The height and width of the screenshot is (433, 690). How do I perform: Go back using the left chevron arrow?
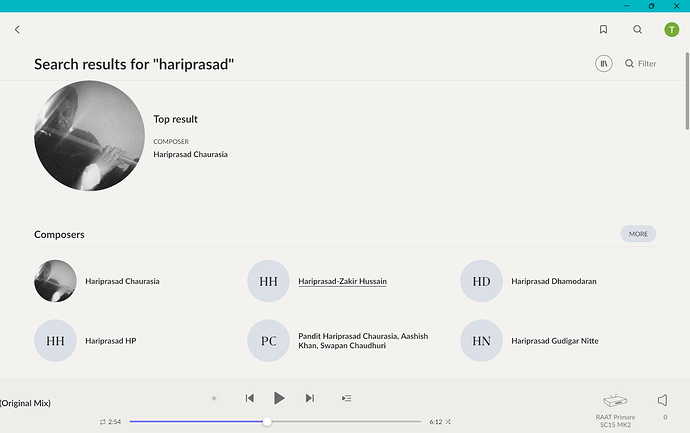(x=17, y=29)
